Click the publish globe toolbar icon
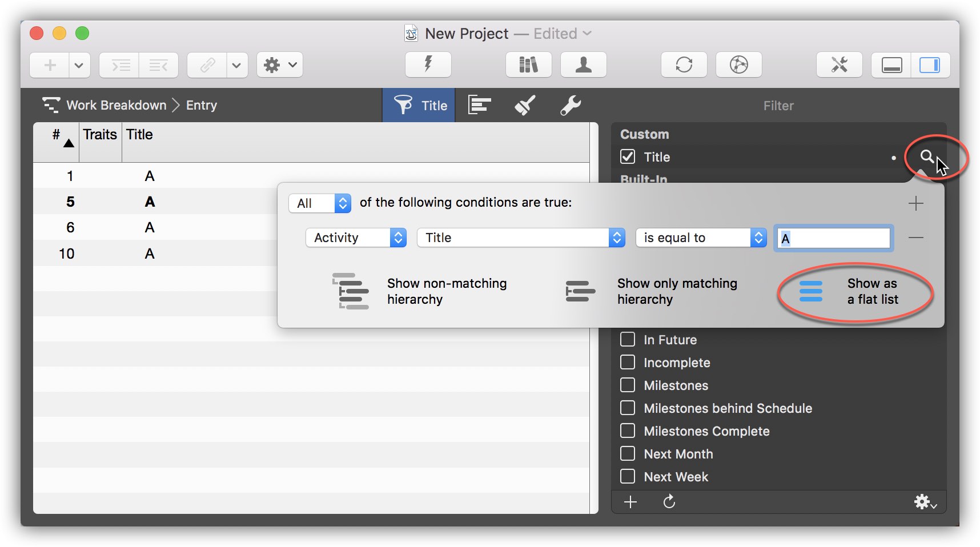The image size is (980, 547). pos(738,65)
